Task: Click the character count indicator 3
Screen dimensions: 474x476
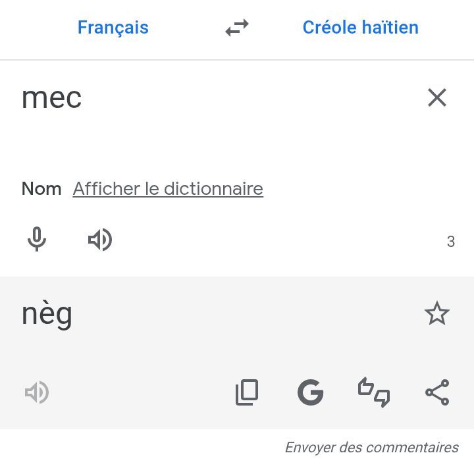Action: [x=451, y=242]
